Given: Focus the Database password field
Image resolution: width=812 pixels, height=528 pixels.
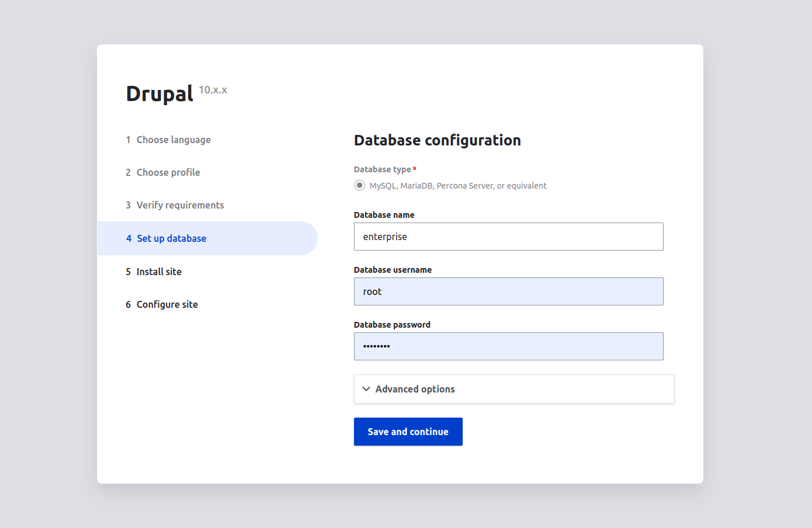Looking at the screenshot, I should point(508,346).
